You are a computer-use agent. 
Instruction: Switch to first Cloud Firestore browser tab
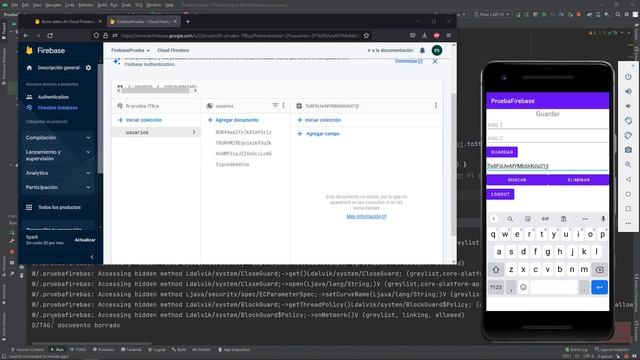(67, 21)
